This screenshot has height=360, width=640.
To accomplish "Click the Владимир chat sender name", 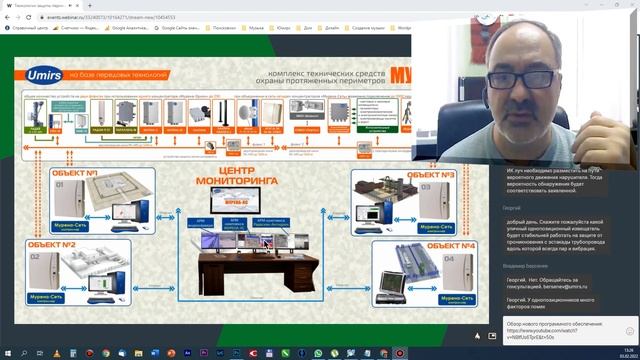I will (525, 266).
